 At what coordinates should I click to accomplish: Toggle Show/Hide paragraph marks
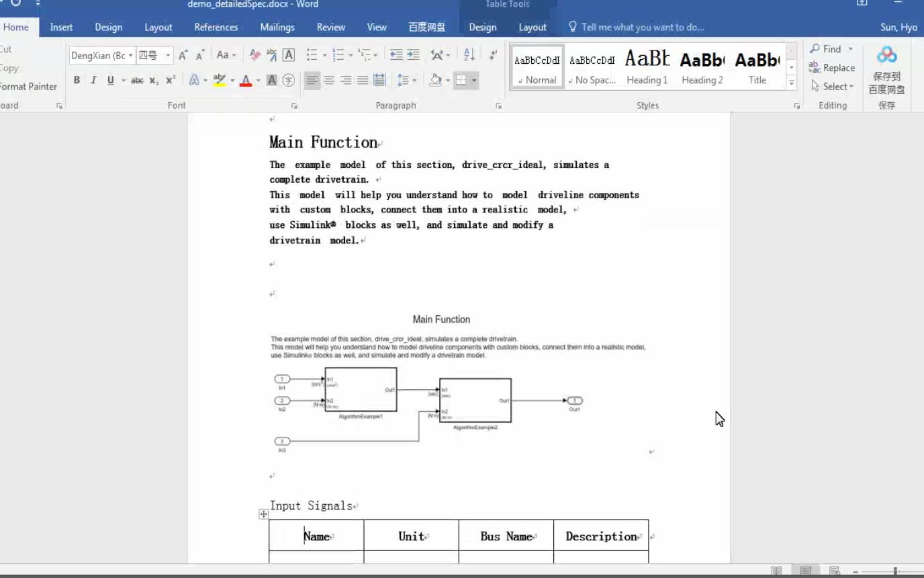(x=493, y=55)
